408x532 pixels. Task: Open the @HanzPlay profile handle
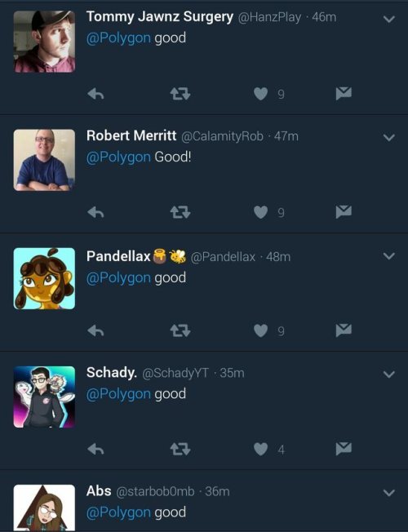click(269, 17)
